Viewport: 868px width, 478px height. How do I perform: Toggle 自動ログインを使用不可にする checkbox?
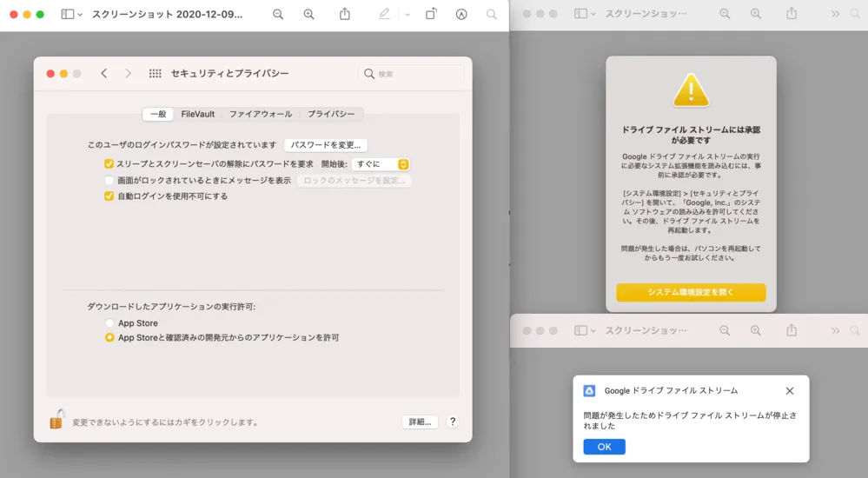(109, 196)
